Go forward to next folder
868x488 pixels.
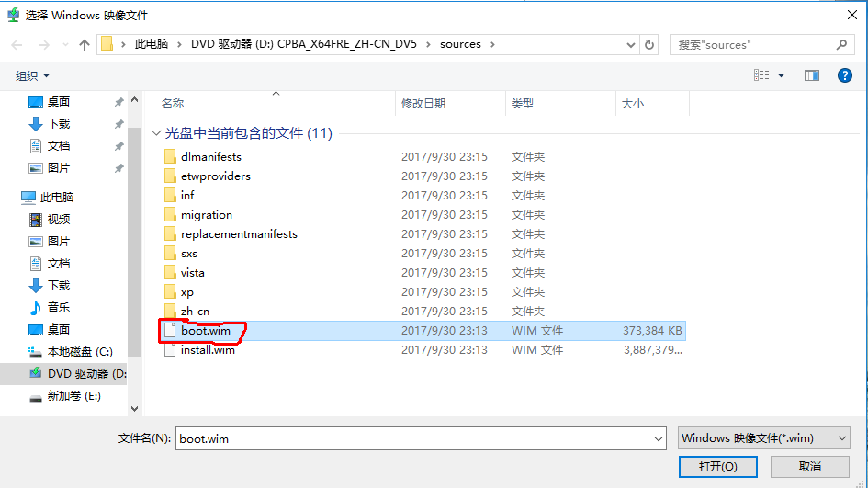(44, 45)
